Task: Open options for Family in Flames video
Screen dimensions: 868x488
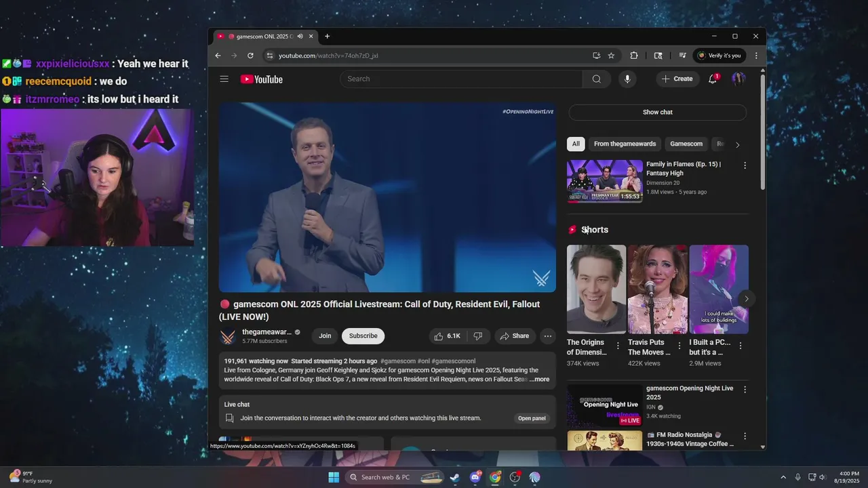Action: [x=745, y=165]
